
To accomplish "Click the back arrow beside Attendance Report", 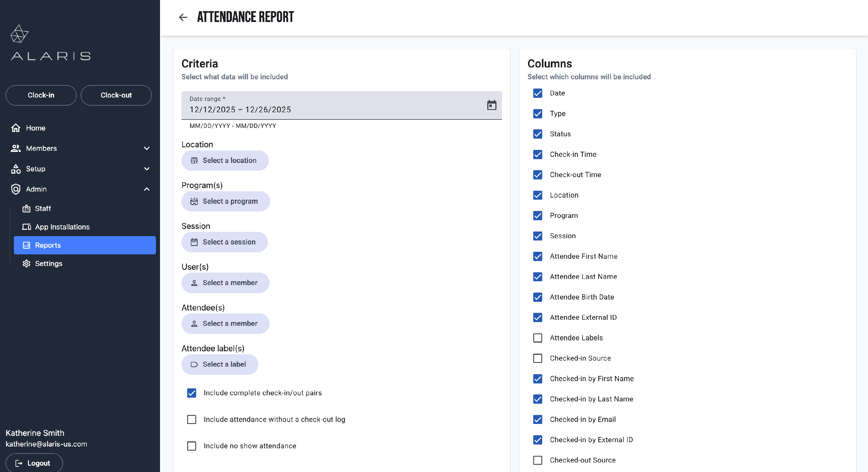I will (183, 17).
